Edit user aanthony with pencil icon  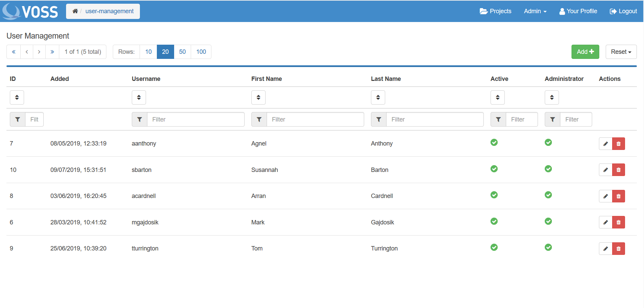point(605,144)
